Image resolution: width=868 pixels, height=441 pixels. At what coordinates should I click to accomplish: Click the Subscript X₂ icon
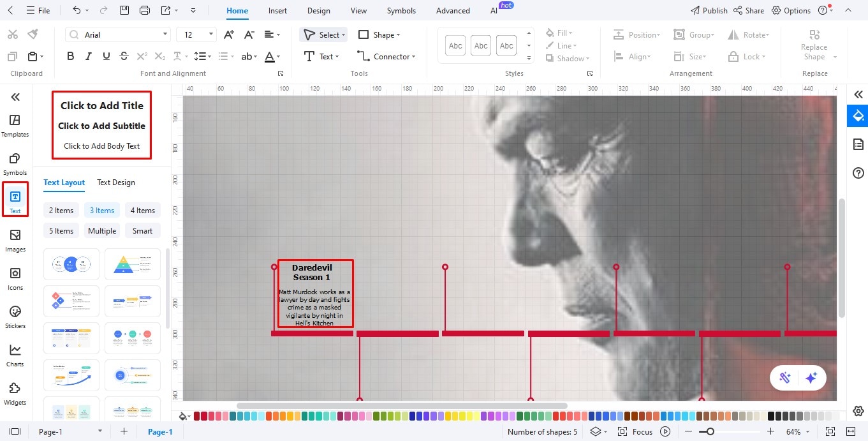160,56
